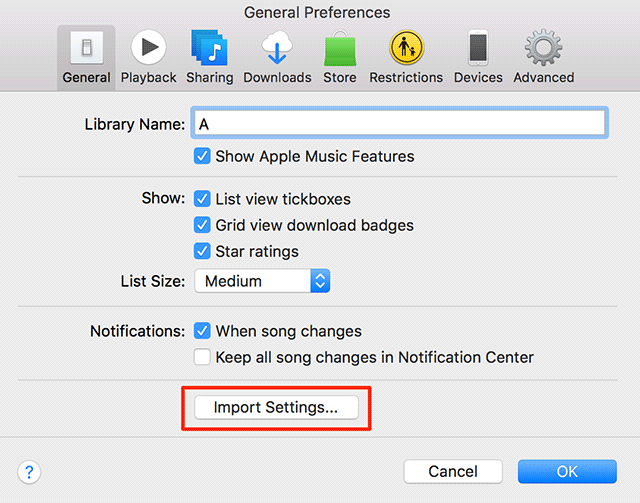Uncheck the Star ratings checkbox
Screen dimensions: 640x503
coord(203,251)
